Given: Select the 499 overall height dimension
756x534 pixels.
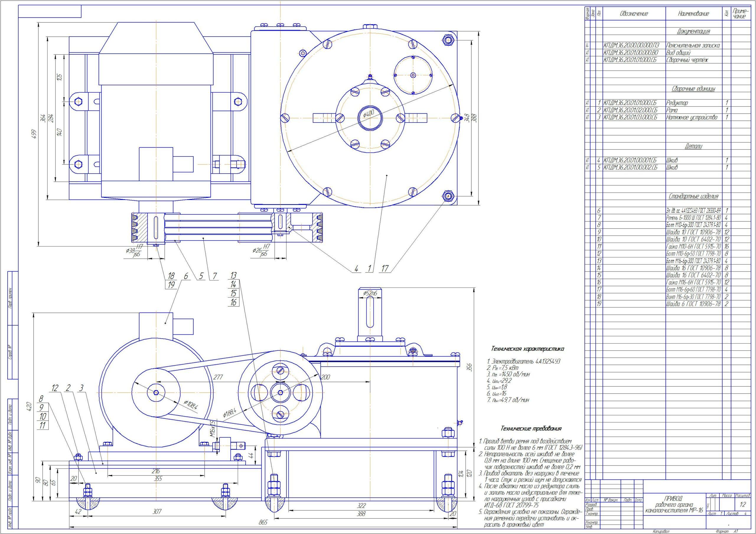Looking at the screenshot, I should [x=34, y=134].
